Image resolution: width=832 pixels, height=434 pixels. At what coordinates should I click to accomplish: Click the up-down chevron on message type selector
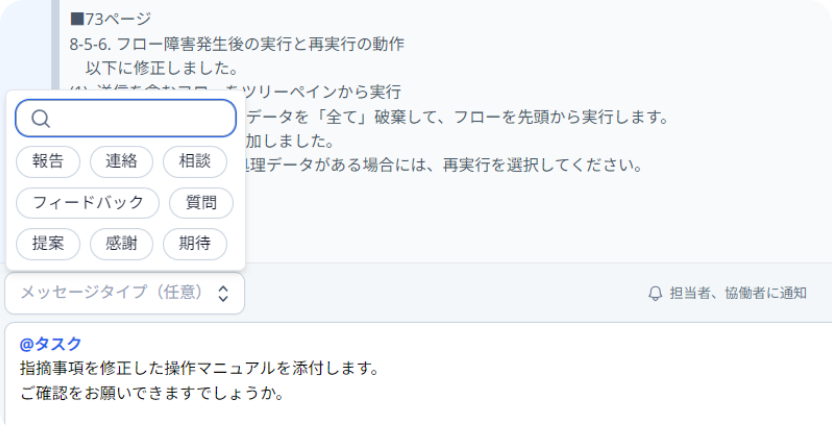[x=223, y=293]
